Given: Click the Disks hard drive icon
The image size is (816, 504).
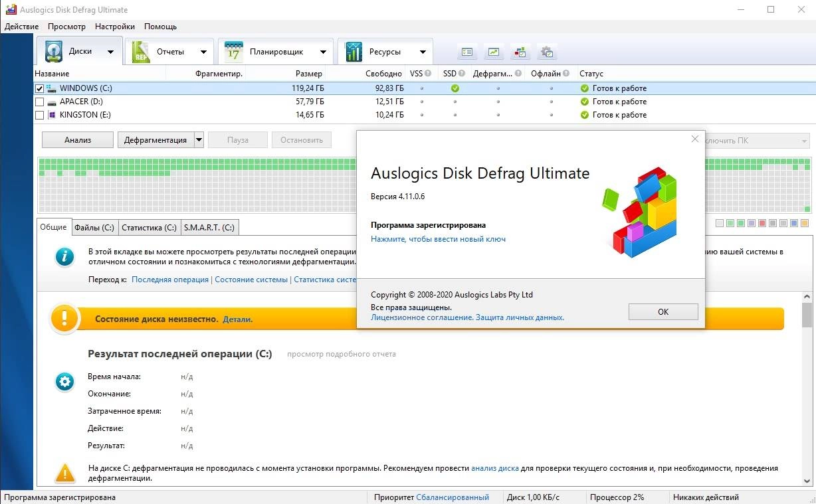Looking at the screenshot, I should coord(54,52).
